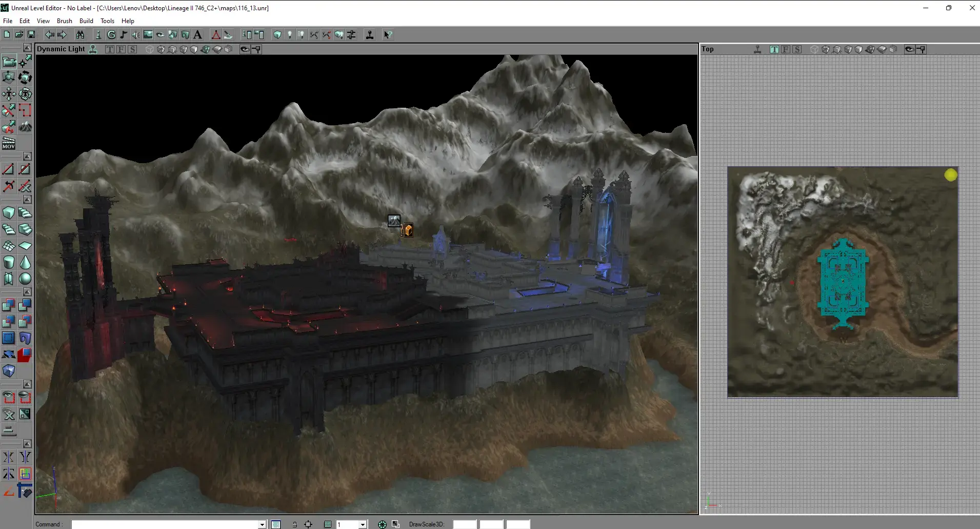Open the Actor Class Browser
This screenshot has height=529, width=980.
[x=98, y=35]
